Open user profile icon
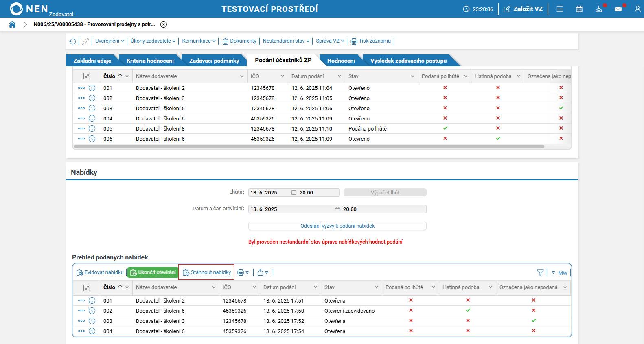Screen dimensions: 644x344 [637, 9]
